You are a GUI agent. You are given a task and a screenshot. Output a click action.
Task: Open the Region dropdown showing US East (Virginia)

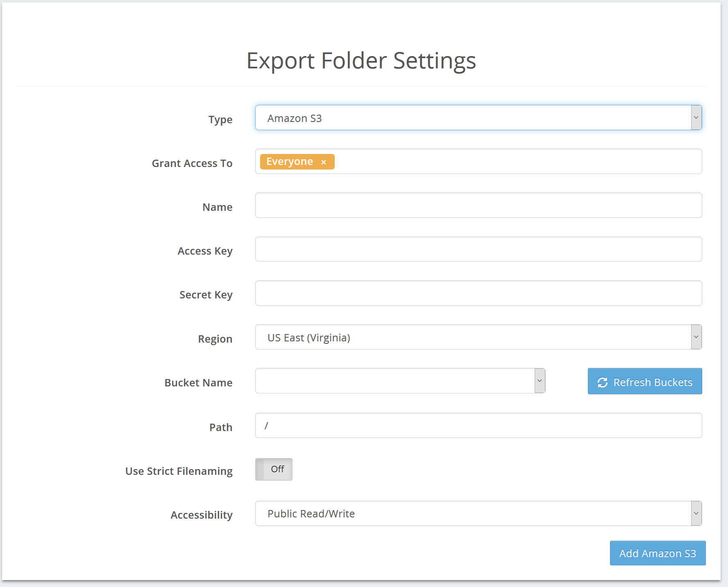[x=478, y=337]
